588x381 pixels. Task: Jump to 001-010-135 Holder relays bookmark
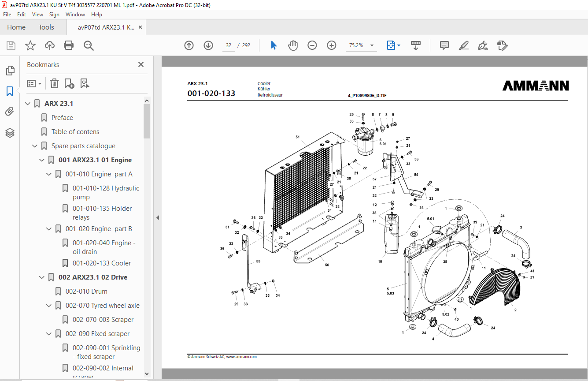pyautogui.click(x=102, y=213)
